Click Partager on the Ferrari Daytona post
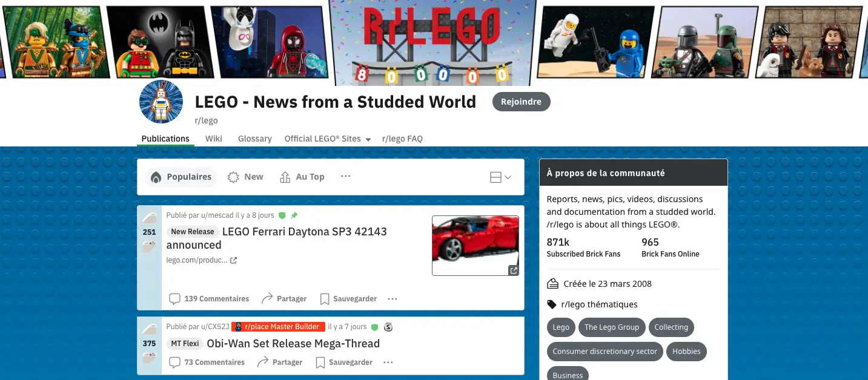This screenshot has width=868, height=380. pos(284,299)
